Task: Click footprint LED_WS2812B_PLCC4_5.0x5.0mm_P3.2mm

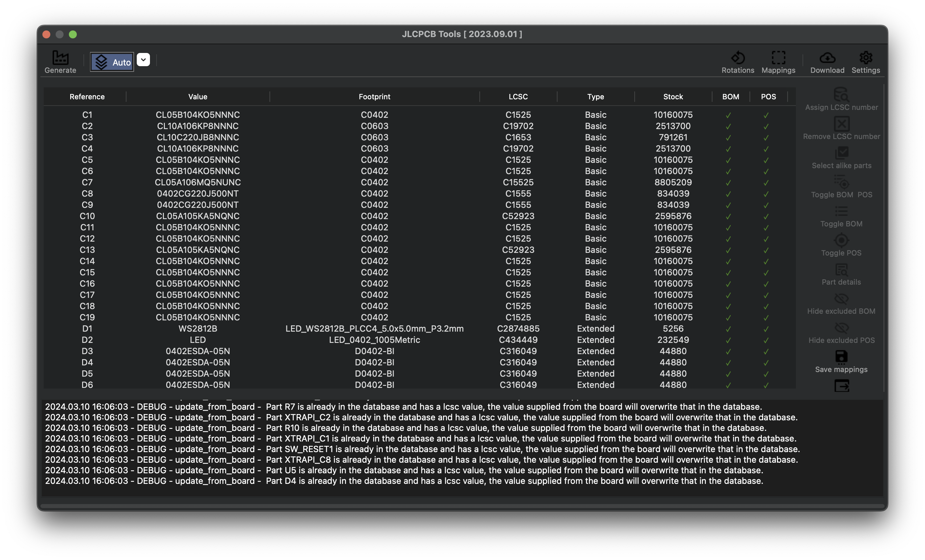Action: [x=374, y=329]
